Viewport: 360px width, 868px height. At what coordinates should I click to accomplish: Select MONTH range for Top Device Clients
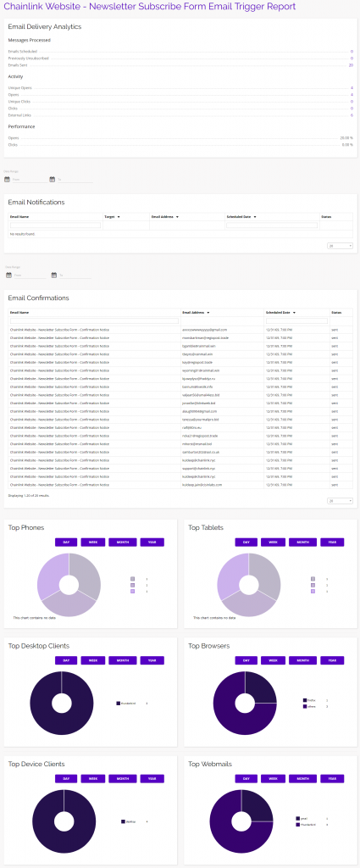(x=122, y=778)
